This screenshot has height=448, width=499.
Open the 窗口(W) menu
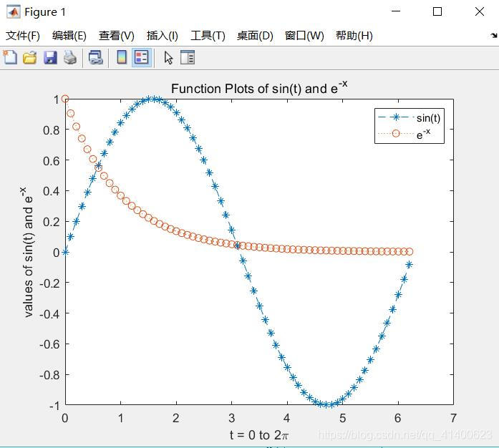(x=304, y=36)
